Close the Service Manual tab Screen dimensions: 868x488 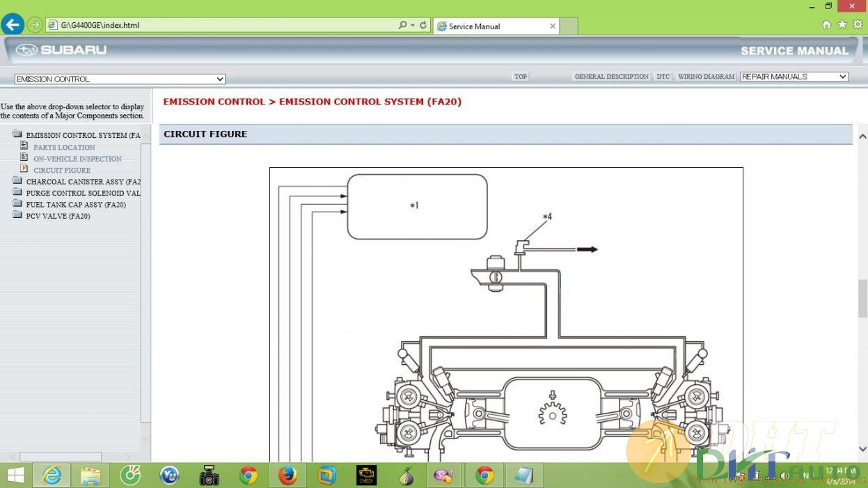tap(553, 26)
